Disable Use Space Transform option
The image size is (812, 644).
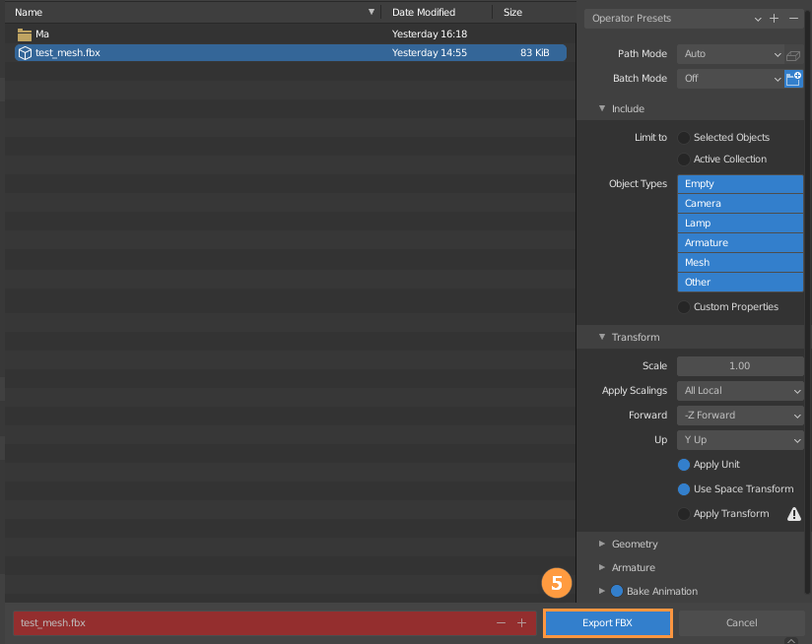[684, 489]
